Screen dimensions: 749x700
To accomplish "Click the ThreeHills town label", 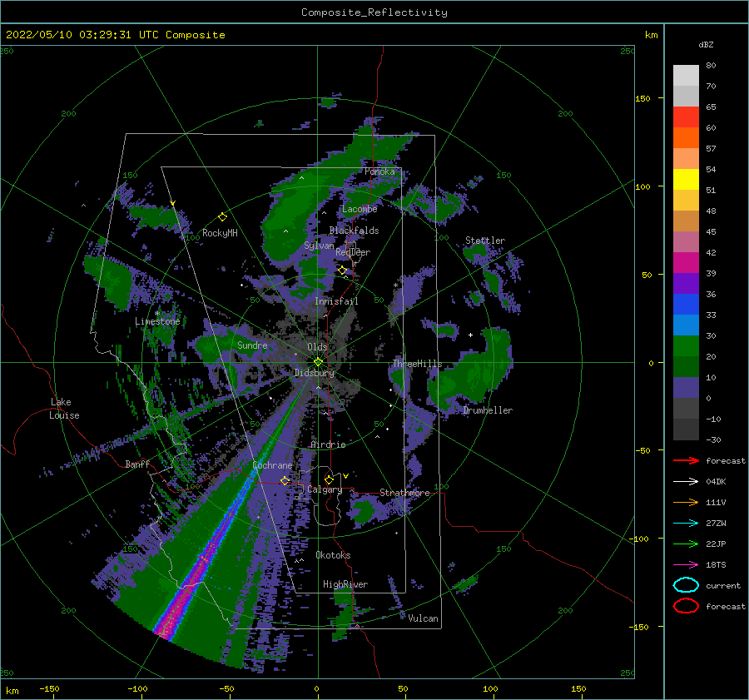I will (417, 364).
